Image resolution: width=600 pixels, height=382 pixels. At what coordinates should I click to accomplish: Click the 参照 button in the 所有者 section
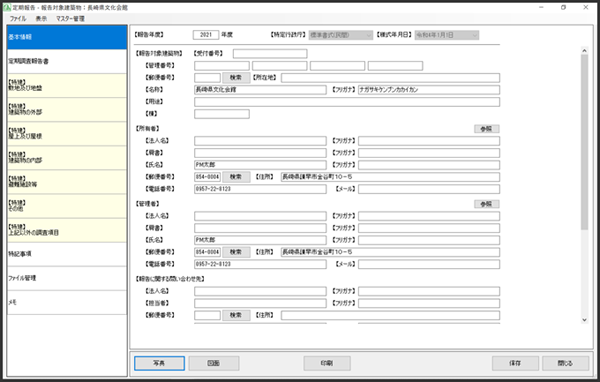point(487,129)
